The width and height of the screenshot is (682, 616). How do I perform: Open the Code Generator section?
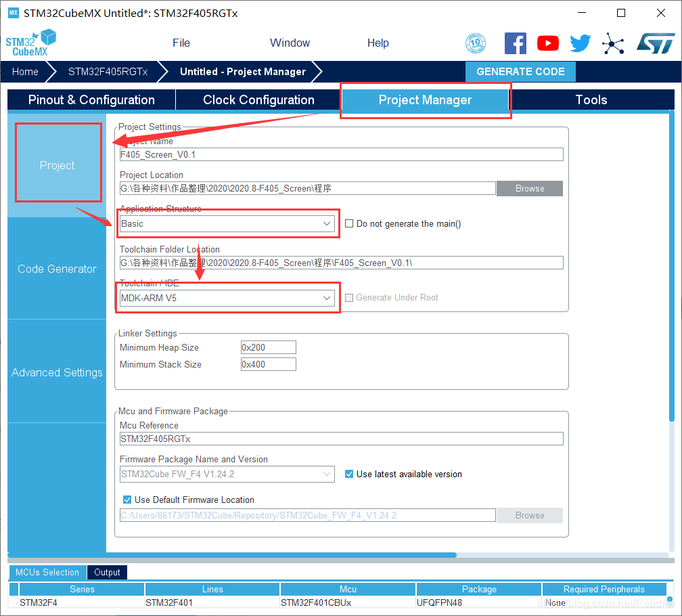pyautogui.click(x=57, y=269)
